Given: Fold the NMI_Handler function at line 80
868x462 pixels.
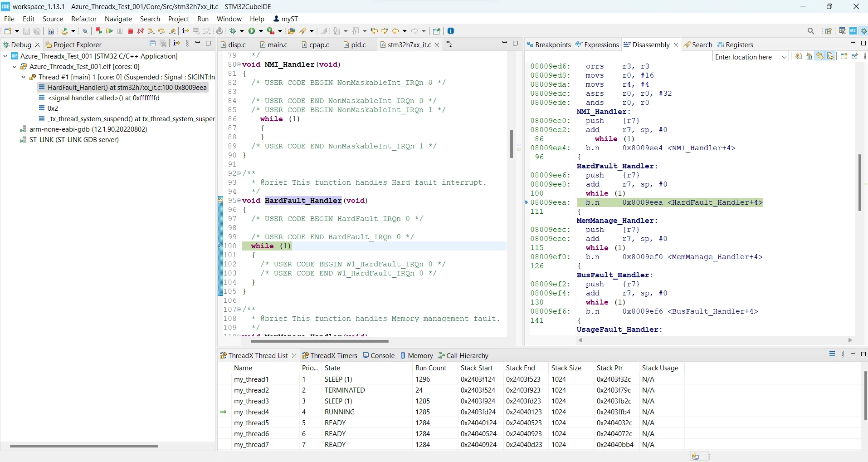Looking at the screenshot, I should click(x=239, y=64).
